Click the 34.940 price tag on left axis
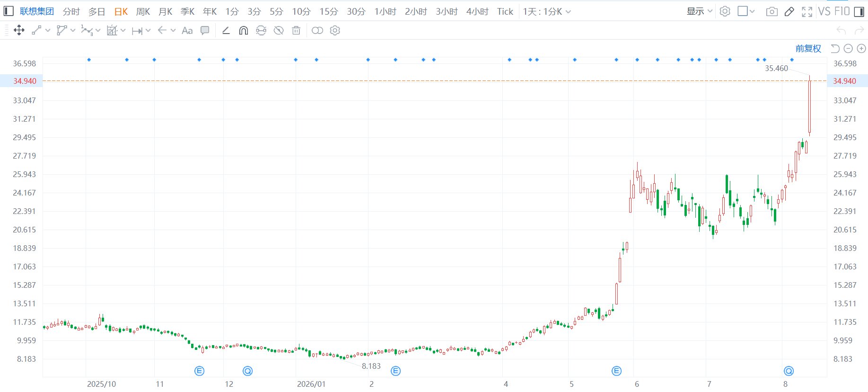The height and width of the screenshot is (392, 868). pos(25,81)
